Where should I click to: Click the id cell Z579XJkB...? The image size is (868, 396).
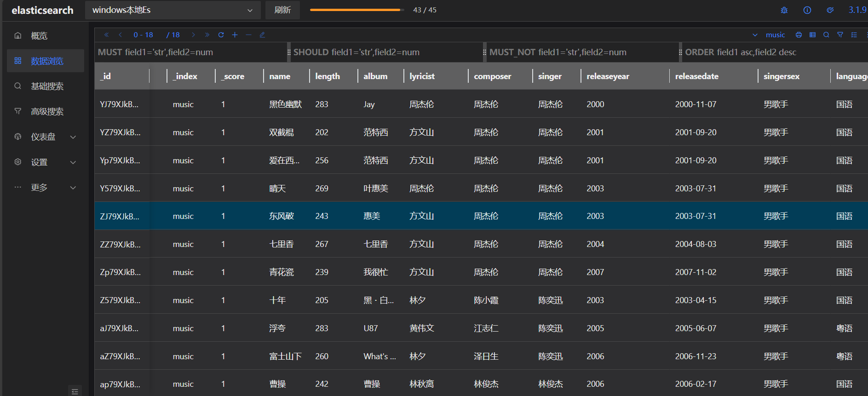[x=120, y=300]
